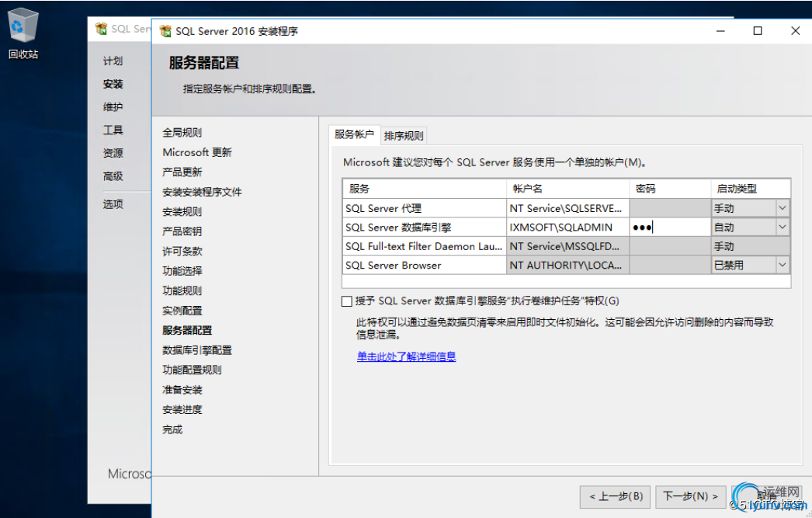Click the 功能规则 step
The width and height of the screenshot is (812, 518).
click(182, 290)
